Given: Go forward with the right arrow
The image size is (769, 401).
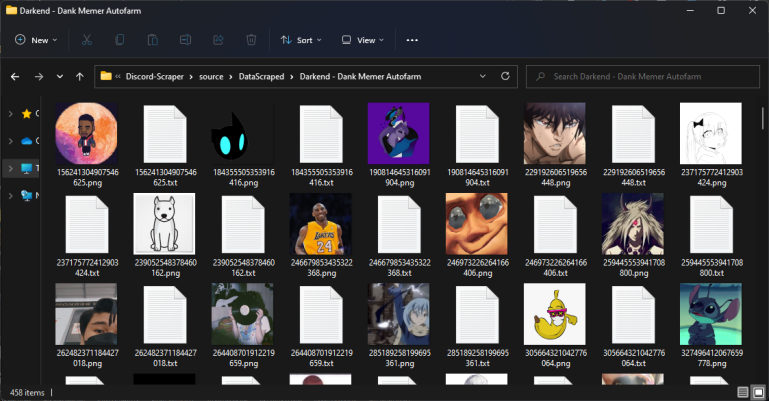Looking at the screenshot, I should pyautogui.click(x=39, y=76).
